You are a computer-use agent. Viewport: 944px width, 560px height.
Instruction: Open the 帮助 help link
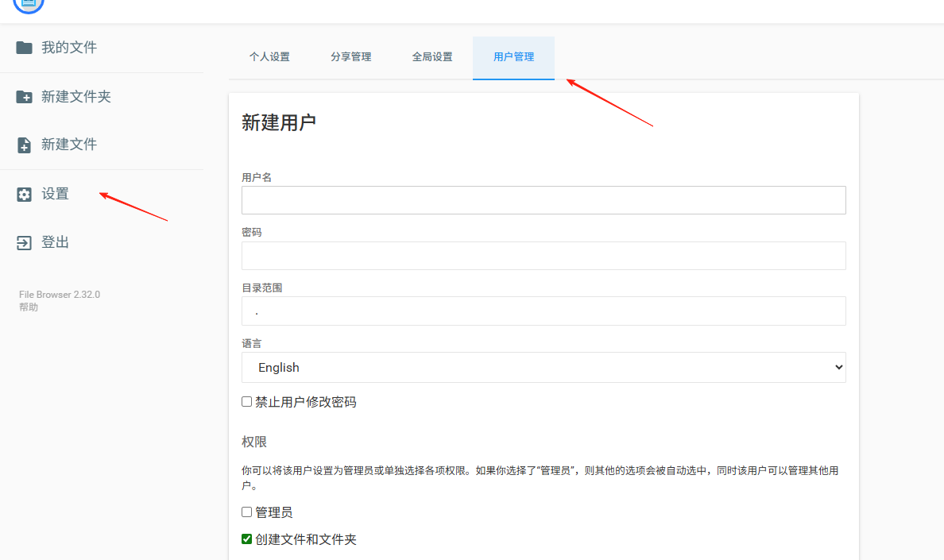tap(29, 307)
